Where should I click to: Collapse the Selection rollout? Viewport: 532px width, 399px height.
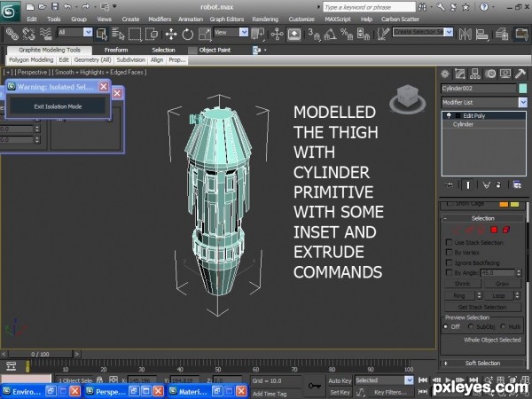pos(482,218)
